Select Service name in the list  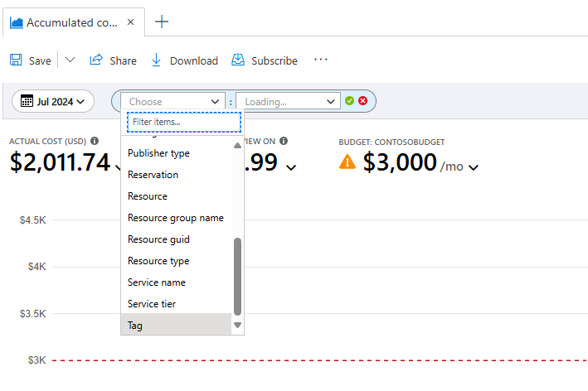coord(155,282)
